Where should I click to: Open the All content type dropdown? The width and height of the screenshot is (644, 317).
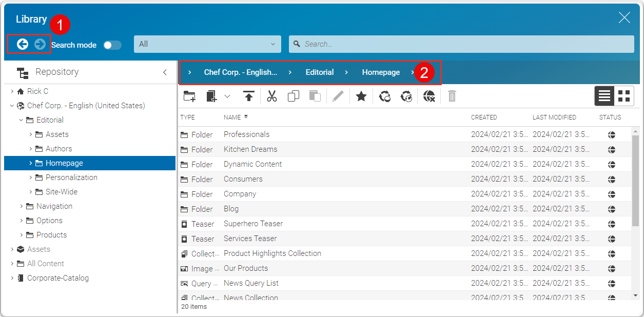tap(207, 44)
